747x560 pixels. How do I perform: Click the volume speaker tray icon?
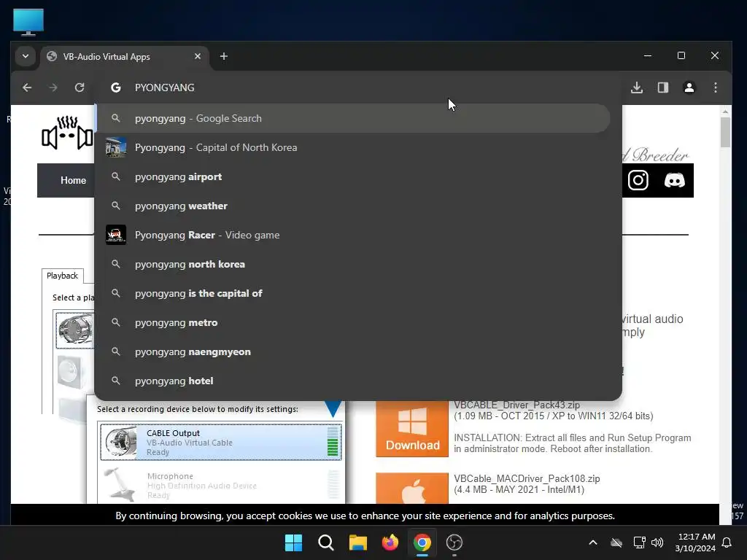pyautogui.click(x=657, y=542)
